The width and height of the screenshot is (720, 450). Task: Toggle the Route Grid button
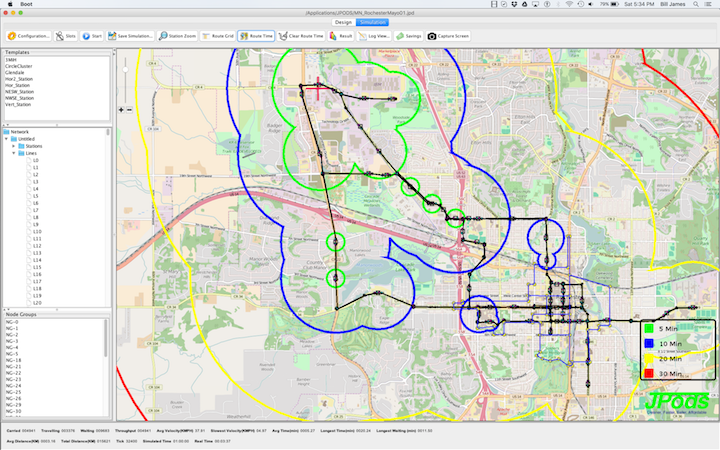click(x=218, y=35)
